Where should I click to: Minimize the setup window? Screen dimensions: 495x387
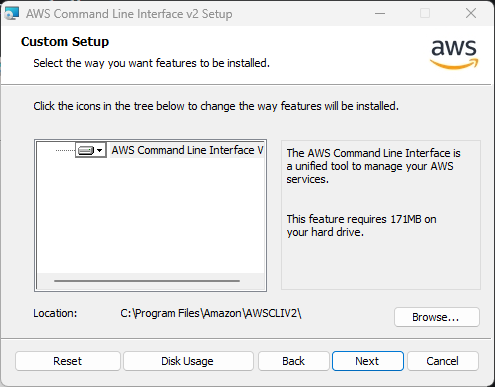pos(380,13)
